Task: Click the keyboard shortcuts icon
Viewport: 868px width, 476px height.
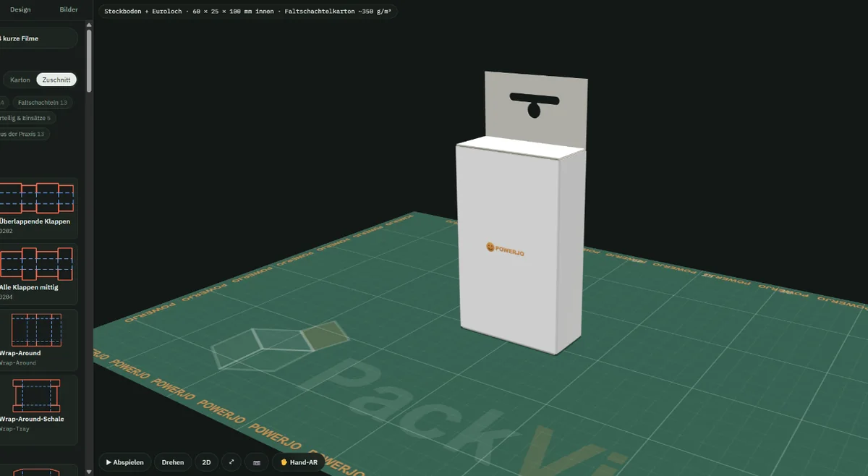Action: [256, 462]
